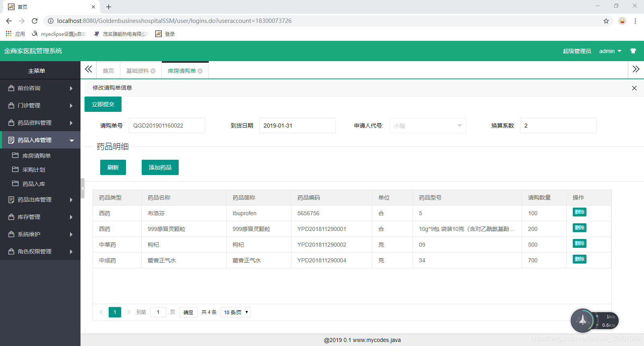Viewport: 644px width, 346px height.
Task: Click the 药品出库管理 document icon
Action: pos(11,200)
